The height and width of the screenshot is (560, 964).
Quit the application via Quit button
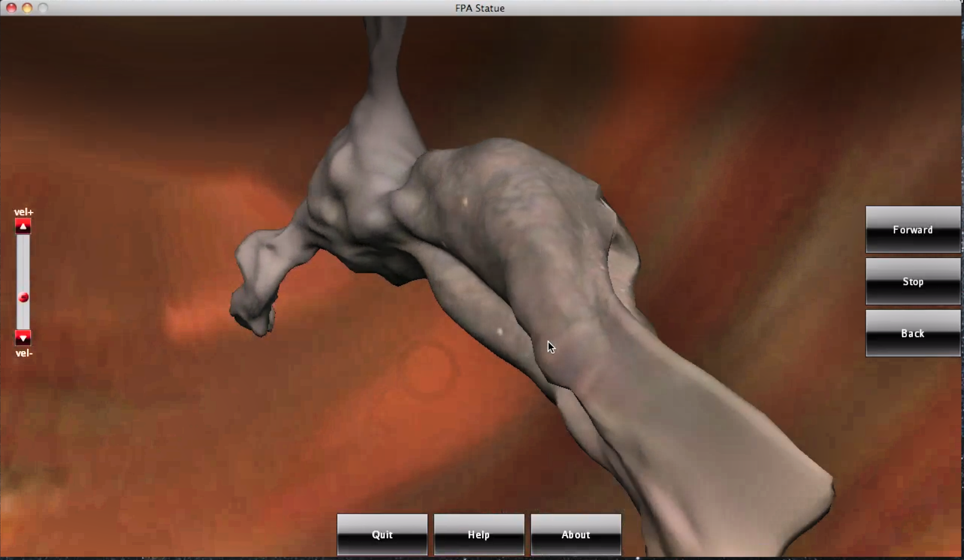382,534
